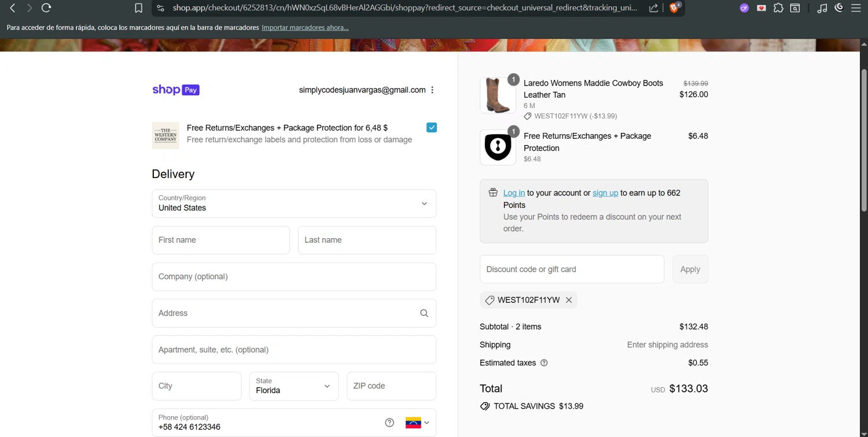Screen dimensions: 868x437
Task: Open site settings icon in address bar
Action: click(x=161, y=8)
